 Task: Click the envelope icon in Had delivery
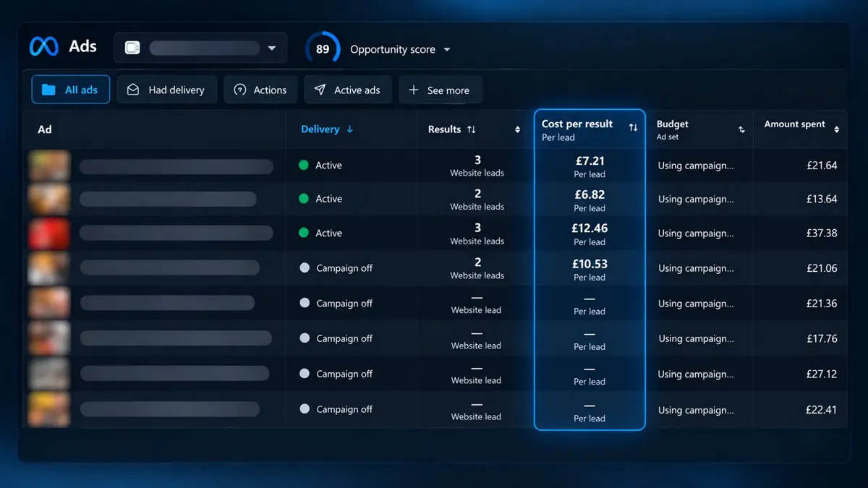(x=133, y=90)
